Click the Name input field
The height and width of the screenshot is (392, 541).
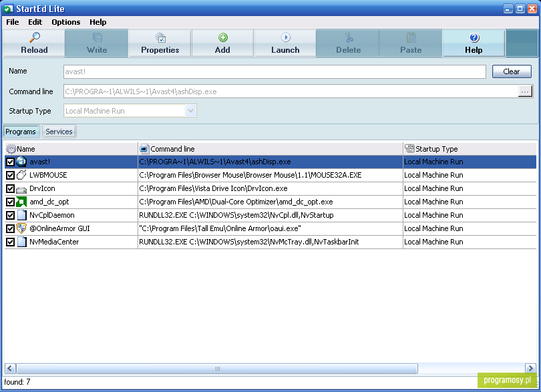pos(275,71)
